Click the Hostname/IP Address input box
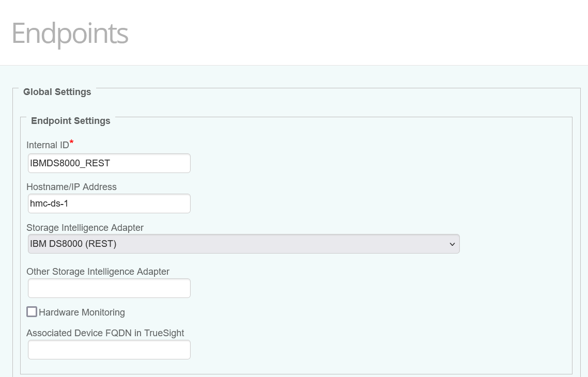 coord(109,203)
